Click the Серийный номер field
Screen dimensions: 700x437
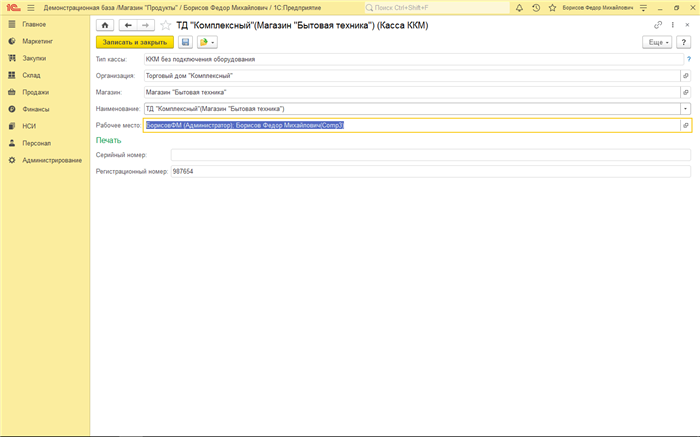pos(431,155)
